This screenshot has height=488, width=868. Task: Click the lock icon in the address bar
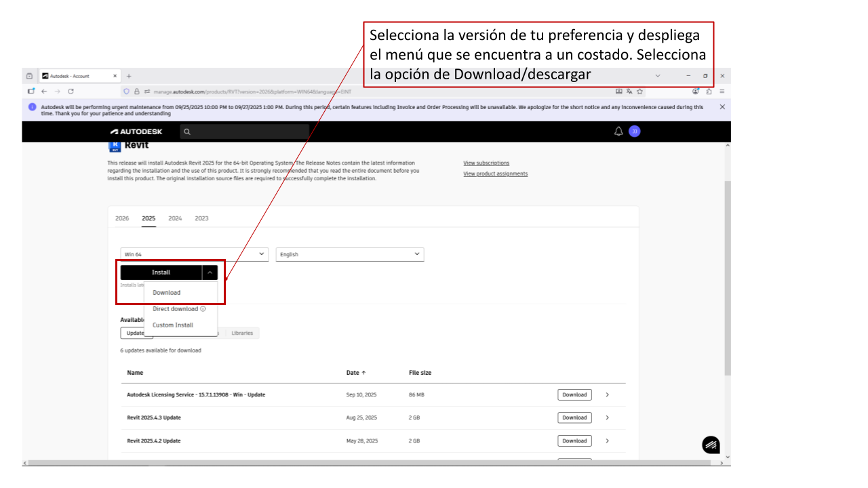136,91
